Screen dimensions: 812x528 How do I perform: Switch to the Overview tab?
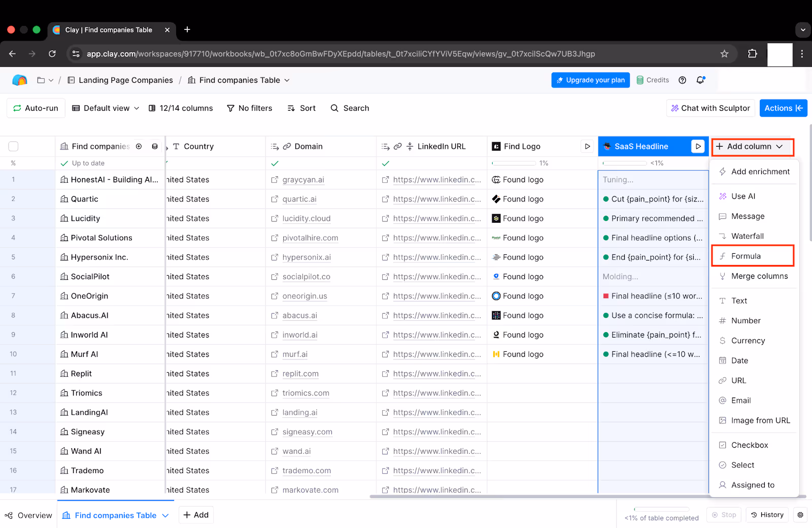click(x=28, y=515)
